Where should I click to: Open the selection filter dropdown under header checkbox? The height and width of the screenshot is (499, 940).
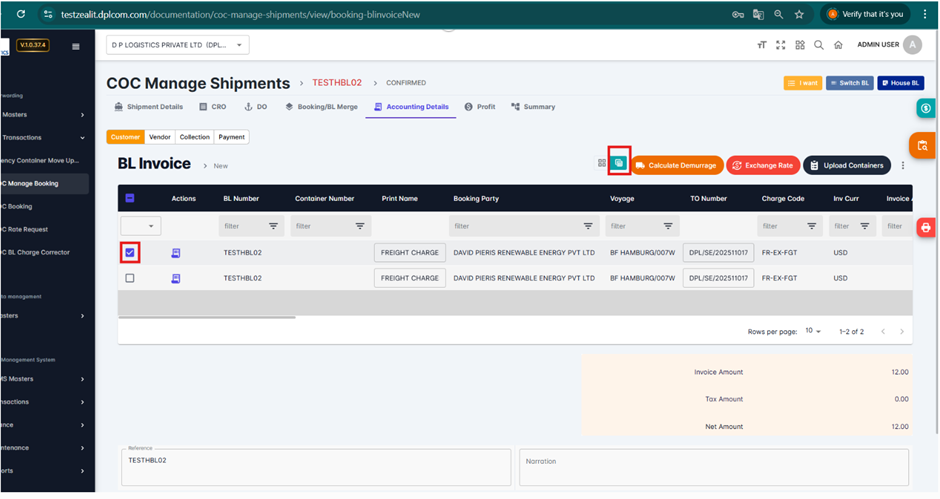click(x=140, y=226)
